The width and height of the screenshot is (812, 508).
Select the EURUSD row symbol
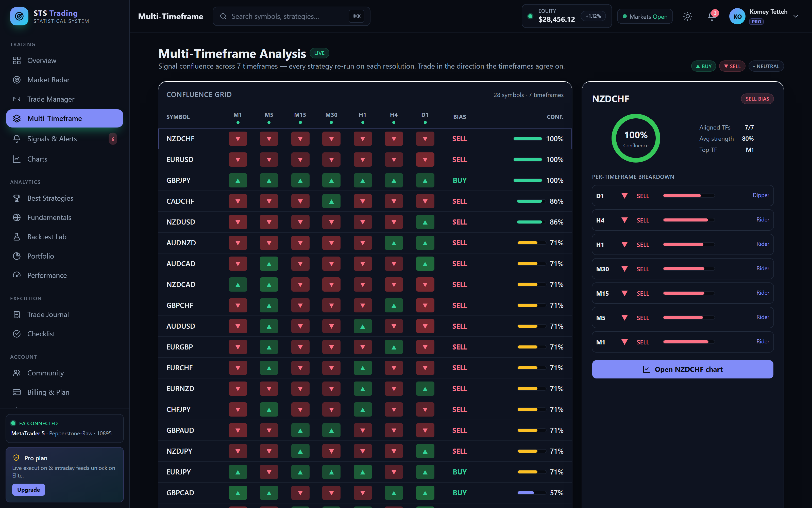pyautogui.click(x=180, y=160)
